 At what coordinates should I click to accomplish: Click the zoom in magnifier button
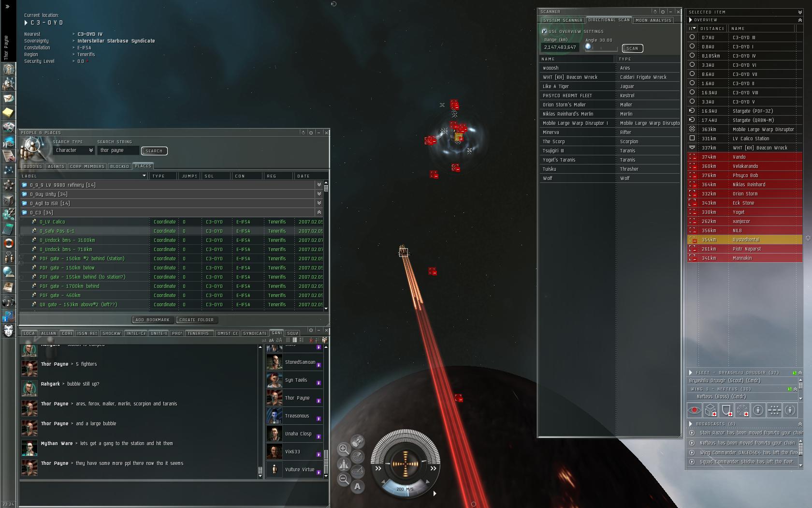coord(344,449)
